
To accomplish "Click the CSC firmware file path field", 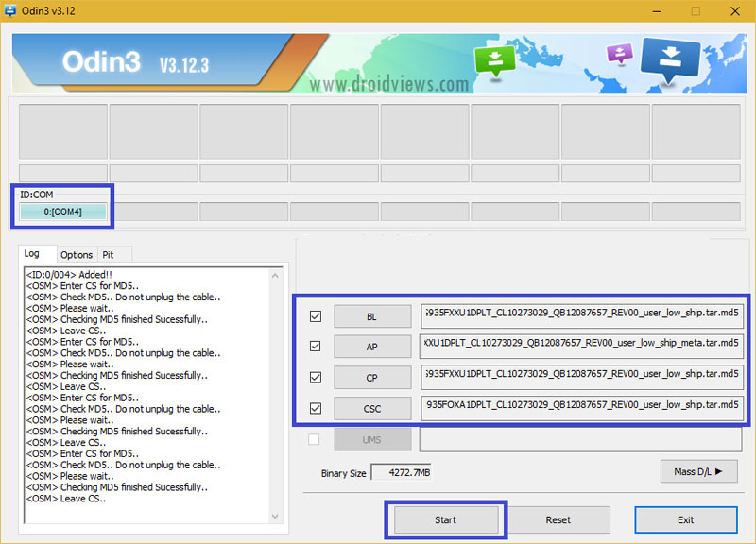I will [x=582, y=408].
